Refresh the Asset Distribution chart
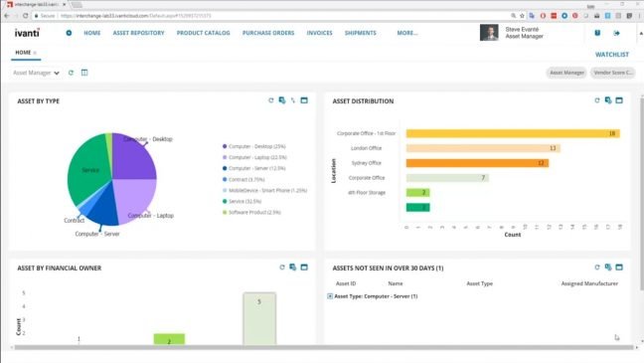 click(x=596, y=100)
